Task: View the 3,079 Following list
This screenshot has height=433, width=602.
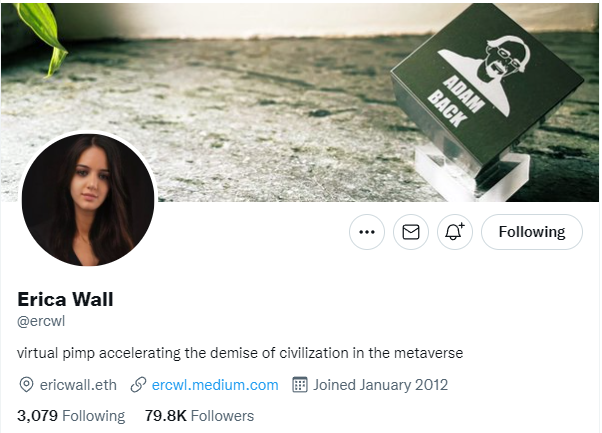Action: pyautogui.click(x=71, y=416)
